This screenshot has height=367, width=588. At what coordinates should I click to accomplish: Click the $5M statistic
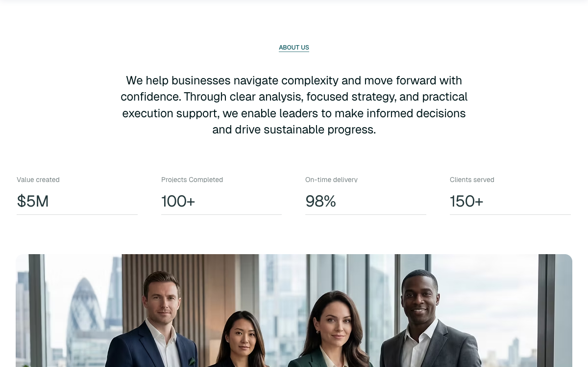[33, 201]
